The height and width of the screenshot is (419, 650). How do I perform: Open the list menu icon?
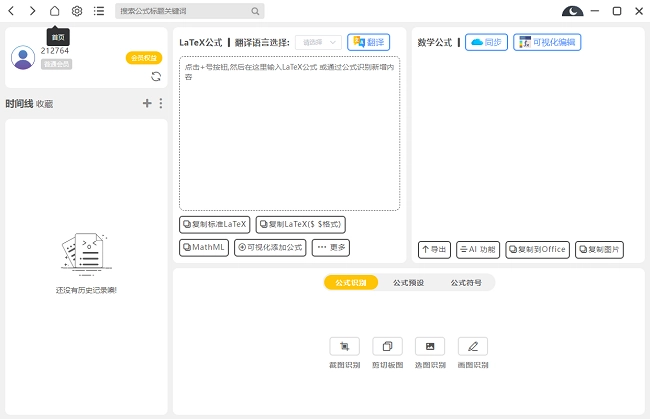pyautogui.click(x=99, y=11)
